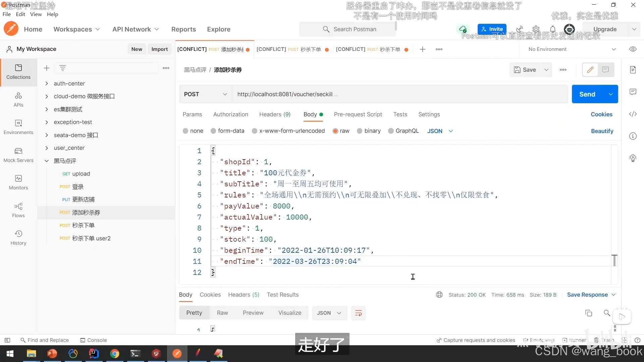Open Save Response dropdown
Viewport: 644px width, 362px height.
pyautogui.click(x=591, y=295)
